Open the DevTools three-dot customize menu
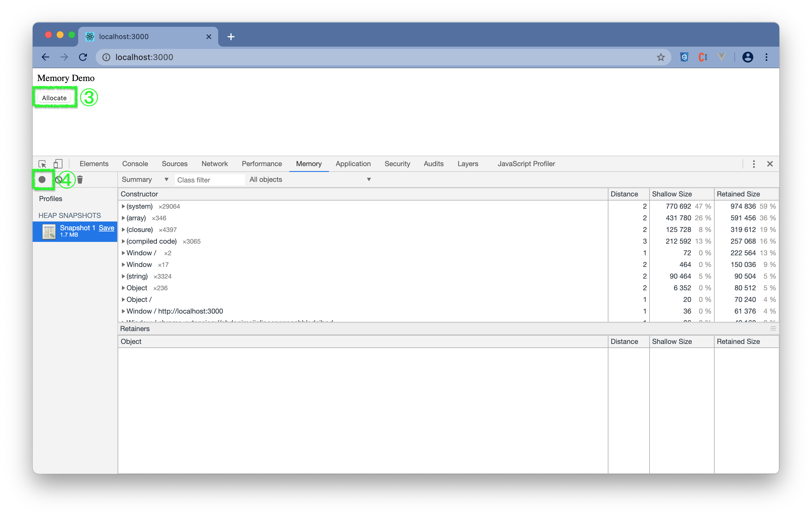The height and width of the screenshot is (517, 812). (754, 164)
